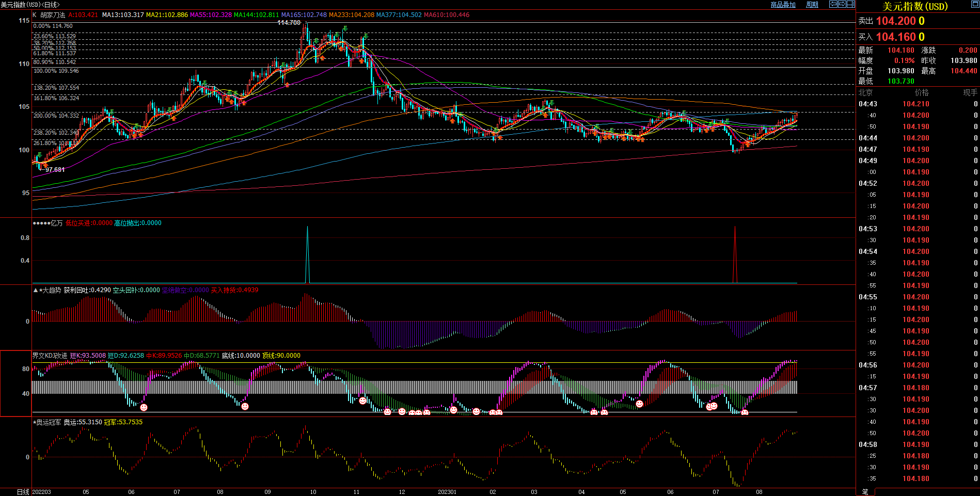Click the back arrow navigation icon
980x496 pixels.
click(833, 4)
